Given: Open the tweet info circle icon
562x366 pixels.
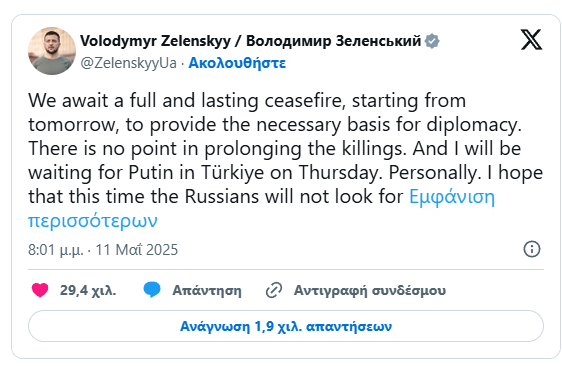Looking at the screenshot, I should 532,249.
